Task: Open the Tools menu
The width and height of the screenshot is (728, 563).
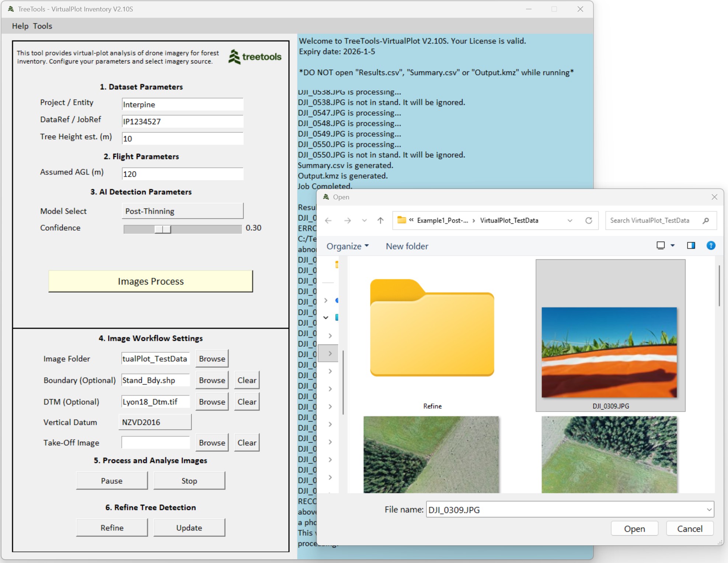Action: tap(42, 26)
